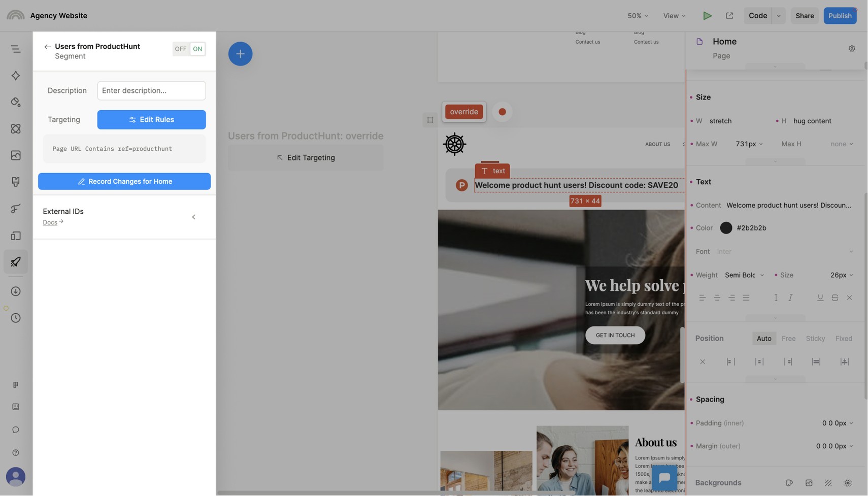Viewport: 868px width, 496px height.
Task: Open the Font inter dropdown
Action: click(785, 252)
